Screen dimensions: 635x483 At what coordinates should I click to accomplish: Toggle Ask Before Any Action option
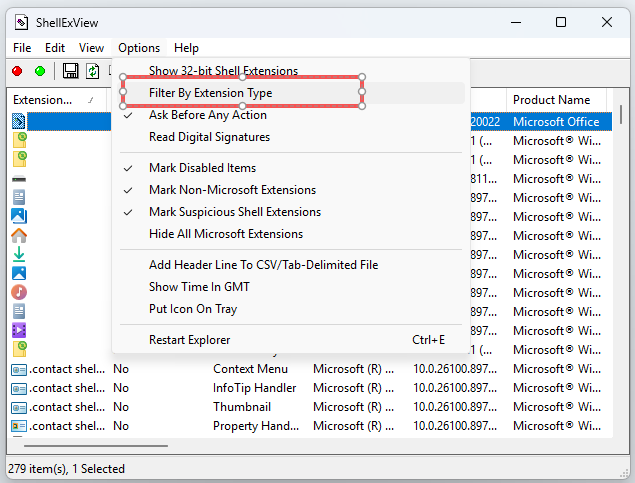click(x=291, y=115)
